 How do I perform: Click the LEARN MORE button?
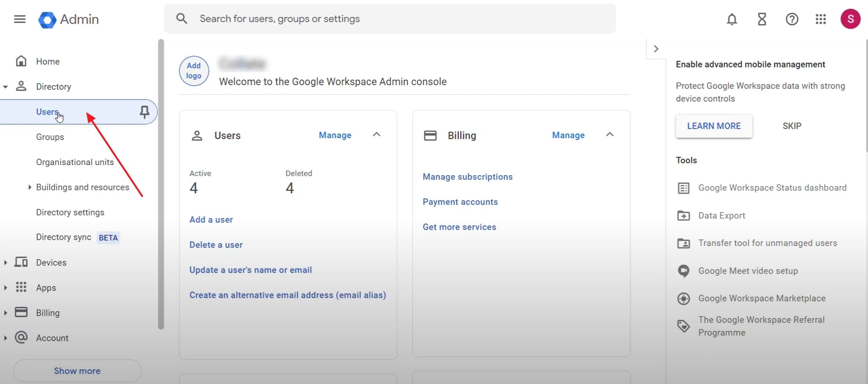pyautogui.click(x=714, y=126)
